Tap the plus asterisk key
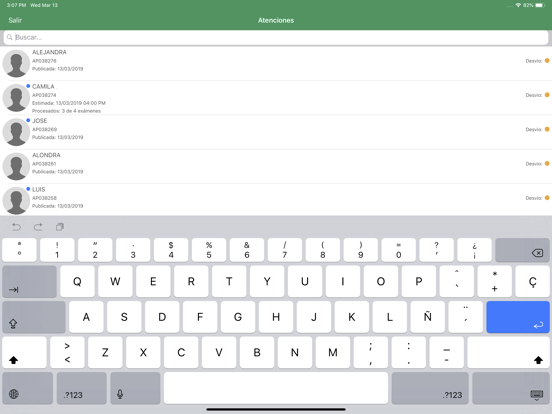Screen dimensions: 552x414 [495, 282]
